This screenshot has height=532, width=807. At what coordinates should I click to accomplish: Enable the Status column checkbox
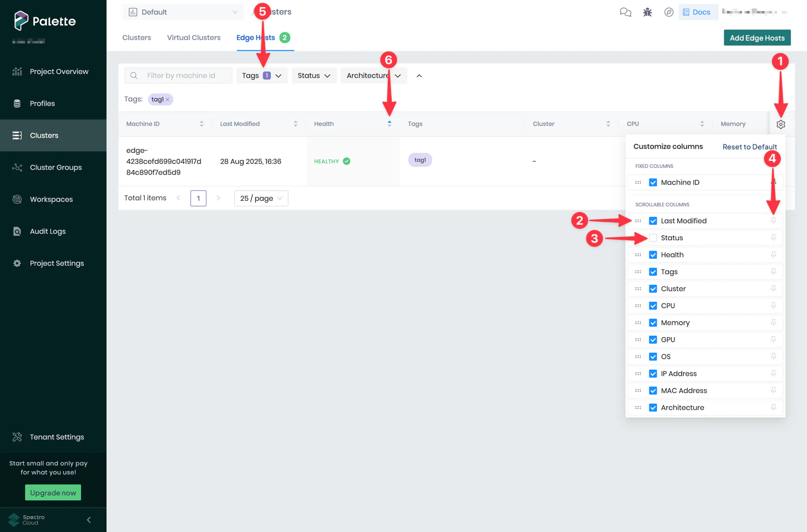653,237
